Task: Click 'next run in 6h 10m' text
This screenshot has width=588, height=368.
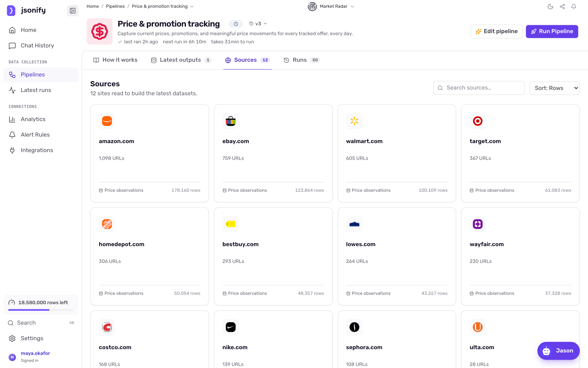Action: pyautogui.click(x=184, y=42)
